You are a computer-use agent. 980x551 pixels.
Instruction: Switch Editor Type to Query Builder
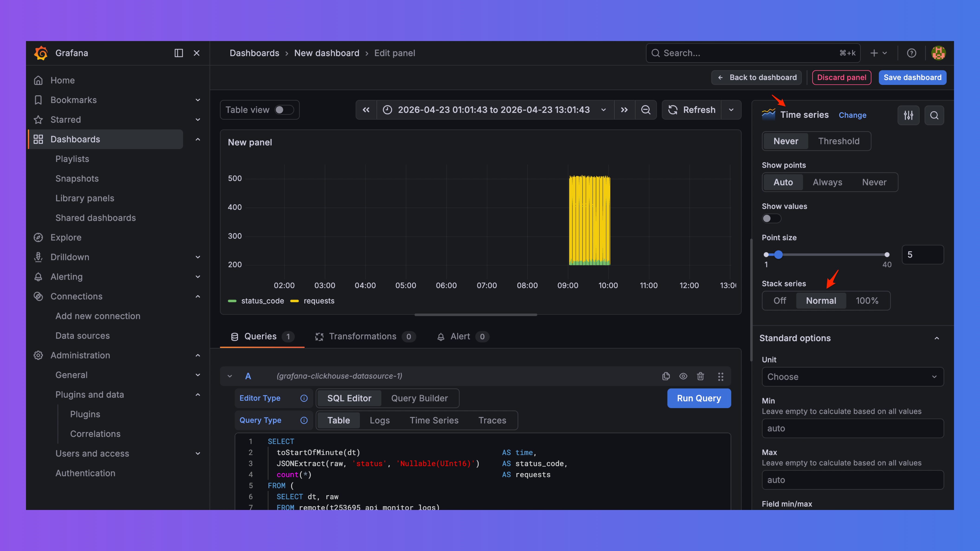coord(419,398)
